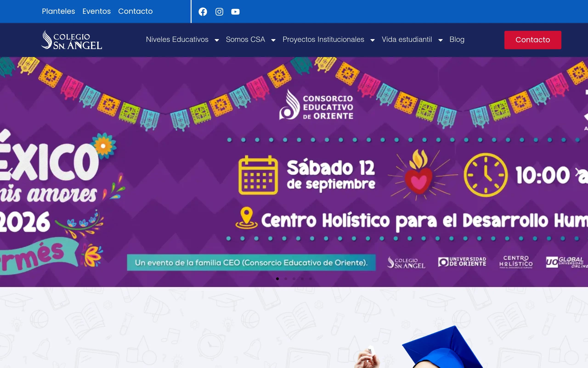This screenshot has height=368, width=588.
Task: Open the Niveles Educativos menu
Action: click(x=177, y=39)
